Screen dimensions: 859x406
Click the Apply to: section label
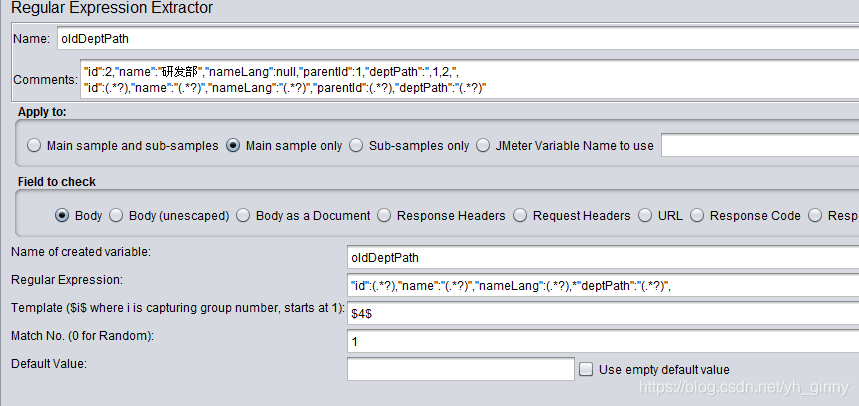(x=42, y=112)
